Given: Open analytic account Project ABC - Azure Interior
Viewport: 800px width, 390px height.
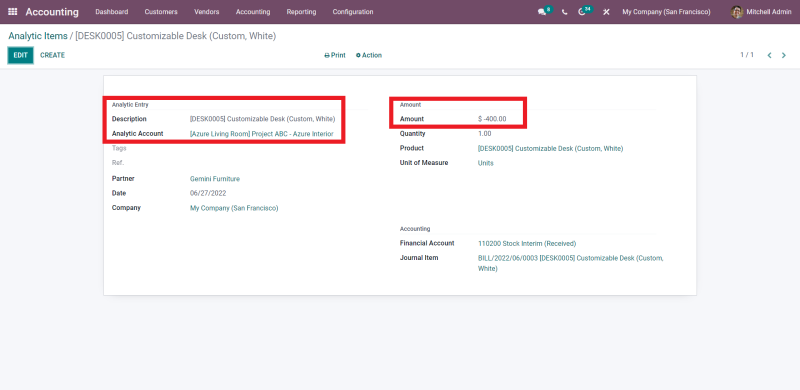Looking at the screenshot, I should tap(262, 134).
